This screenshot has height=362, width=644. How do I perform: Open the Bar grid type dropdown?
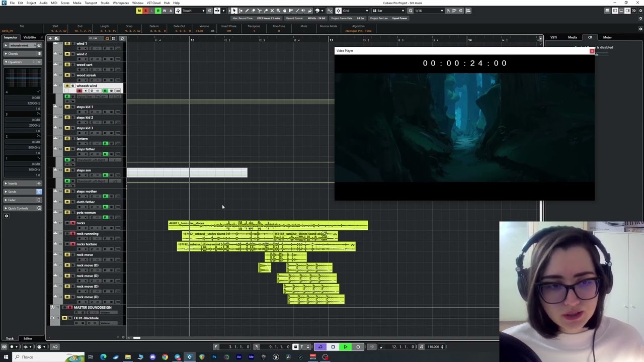(x=389, y=11)
